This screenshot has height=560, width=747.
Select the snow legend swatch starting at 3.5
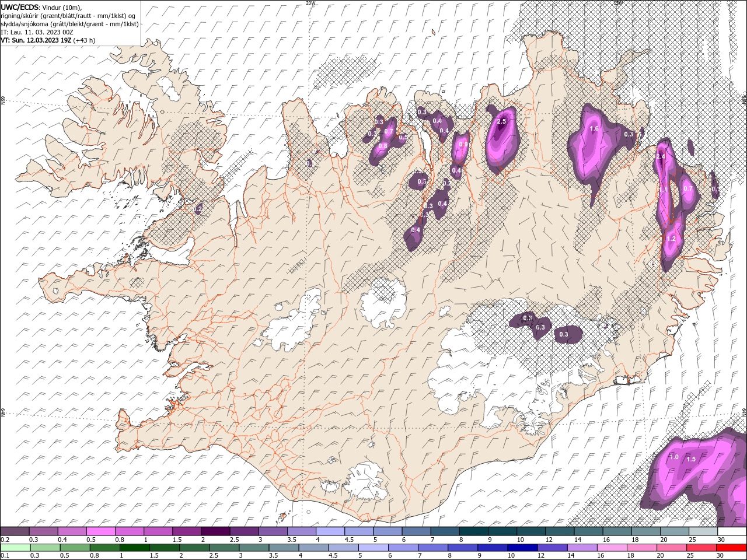coord(302,531)
